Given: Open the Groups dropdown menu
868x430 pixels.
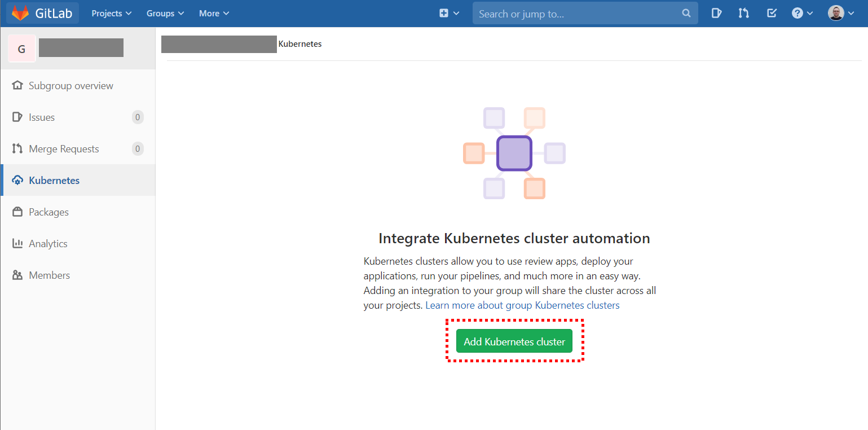Looking at the screenshot, I should (165, 14).
